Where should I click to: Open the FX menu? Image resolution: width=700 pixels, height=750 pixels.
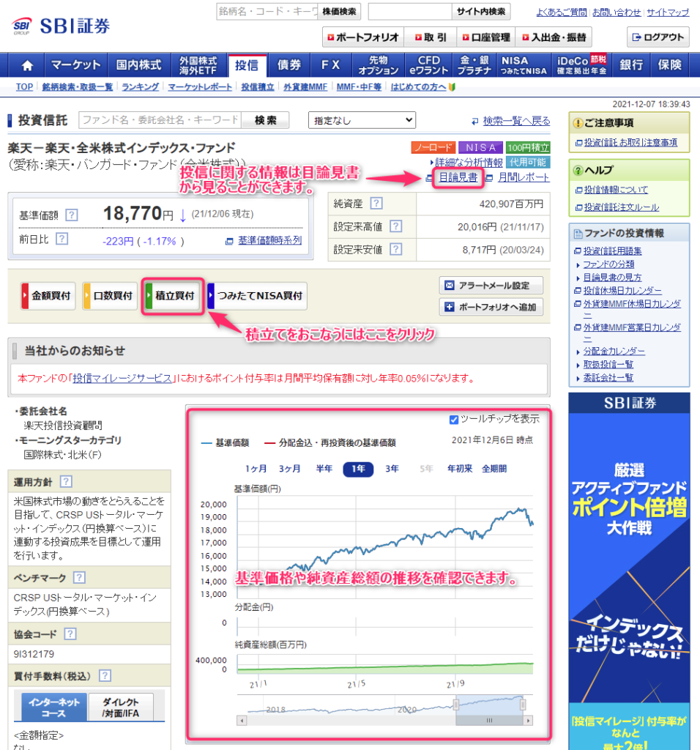[330, 65]
